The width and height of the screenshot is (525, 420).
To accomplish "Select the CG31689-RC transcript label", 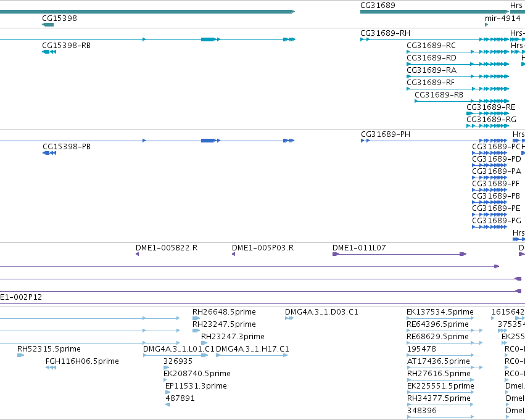I will coord(431,45).
